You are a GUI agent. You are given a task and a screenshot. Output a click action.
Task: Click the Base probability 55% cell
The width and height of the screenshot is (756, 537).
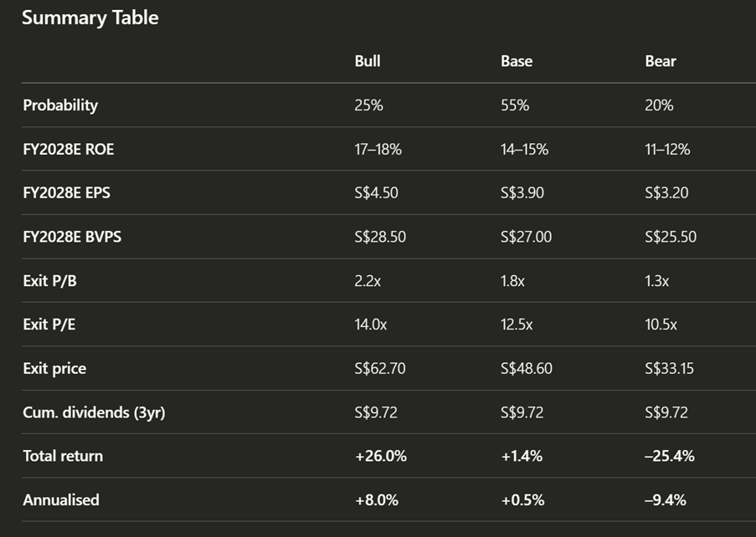(x=515, y=105)
